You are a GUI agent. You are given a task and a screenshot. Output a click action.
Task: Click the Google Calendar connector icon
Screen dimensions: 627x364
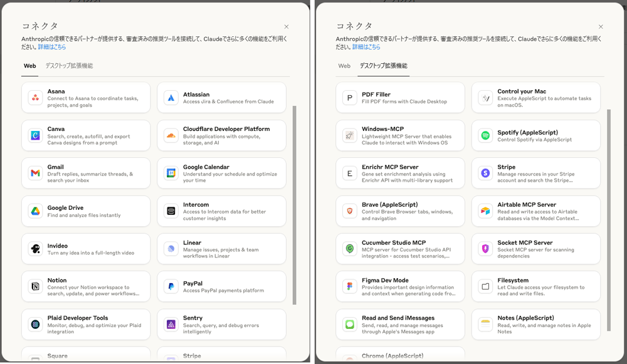[x=171, y=174]
